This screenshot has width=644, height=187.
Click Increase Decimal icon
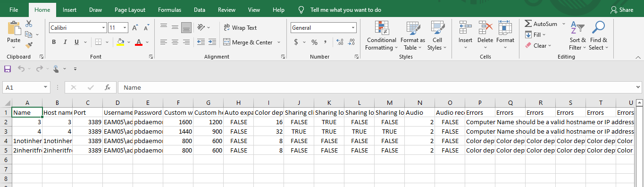340,42
